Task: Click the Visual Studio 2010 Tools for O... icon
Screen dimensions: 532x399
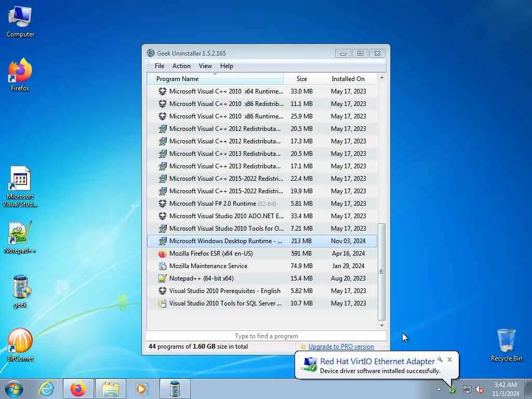Action: click(163, 229)
